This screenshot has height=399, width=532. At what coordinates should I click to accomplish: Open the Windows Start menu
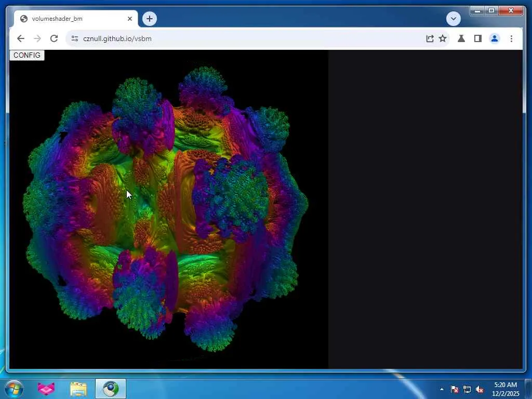tap(14, 389)
